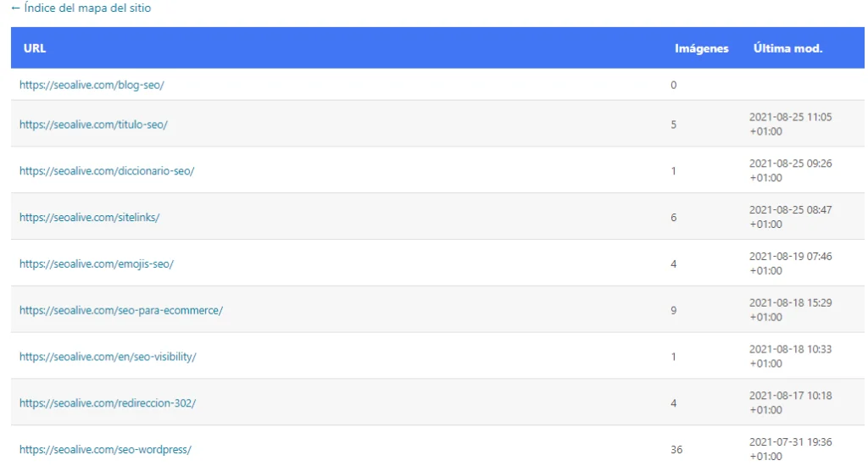Open the sitelinks URL link

point(90,218)
